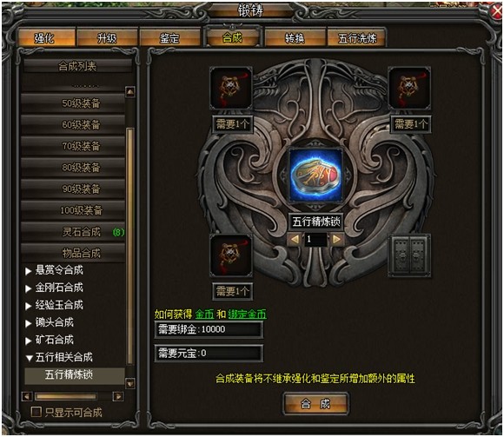504x437 pixels.
Task: Decrease quantity with left arrow
Action: (x=295, y=239)
